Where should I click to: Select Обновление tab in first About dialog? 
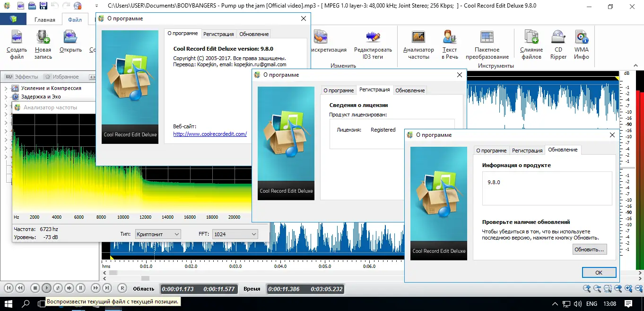[x=254, y=34]
